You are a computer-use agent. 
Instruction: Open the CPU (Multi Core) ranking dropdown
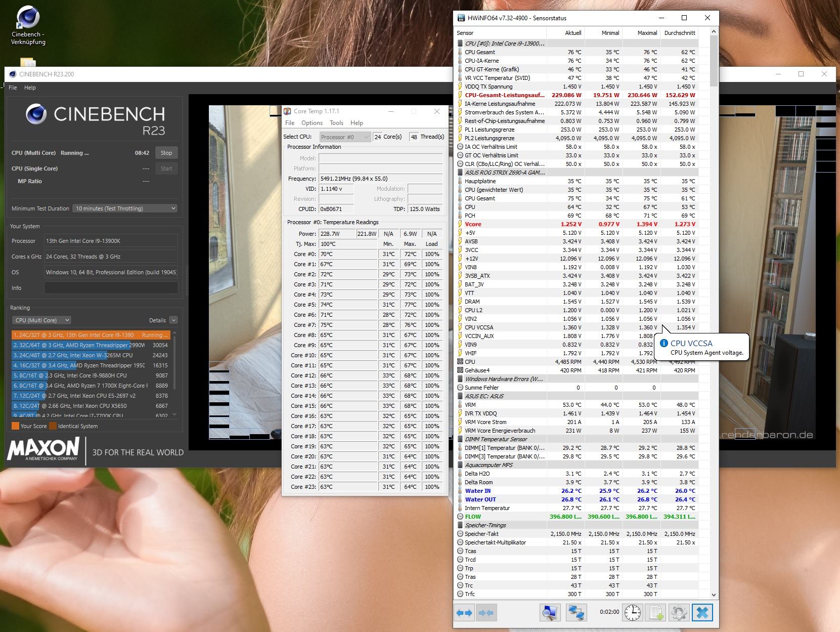coord(41,320)
